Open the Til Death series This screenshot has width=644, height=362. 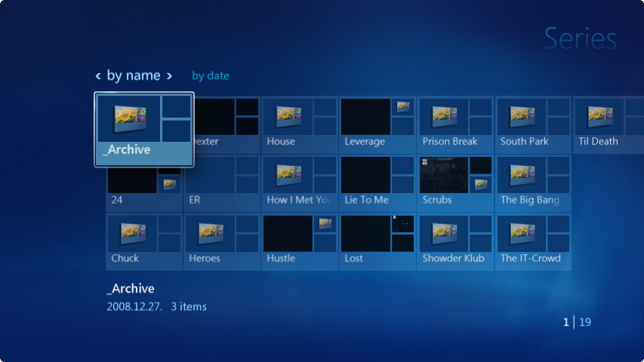(x=609, y=124)
